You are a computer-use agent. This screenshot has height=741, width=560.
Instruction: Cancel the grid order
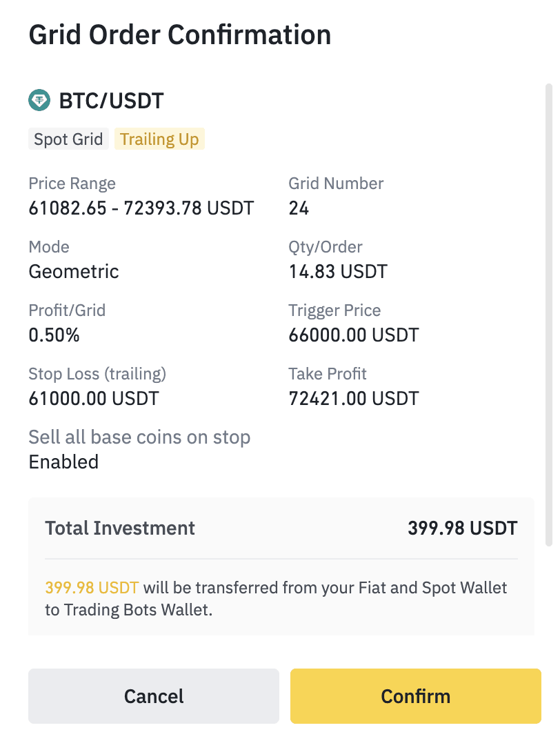(154, 696)
